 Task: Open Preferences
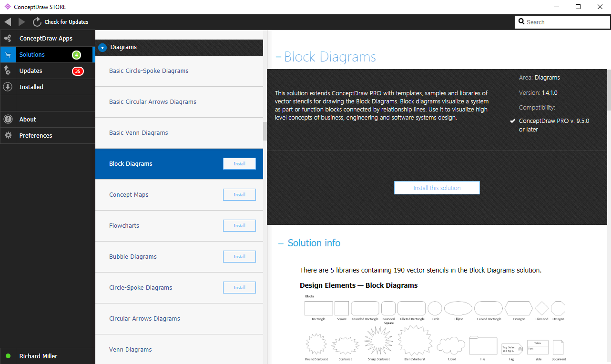(x=48, y=136)
